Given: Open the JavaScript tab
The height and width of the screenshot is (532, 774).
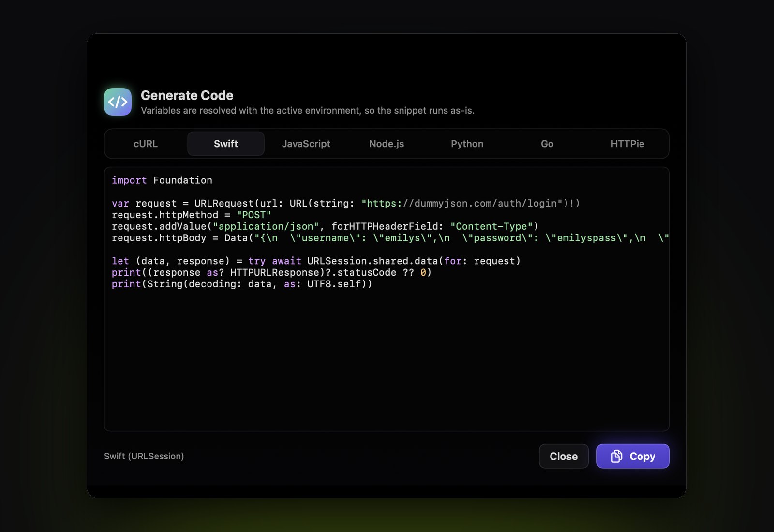Looking at the screenshot, I should [x=306, y=144].
